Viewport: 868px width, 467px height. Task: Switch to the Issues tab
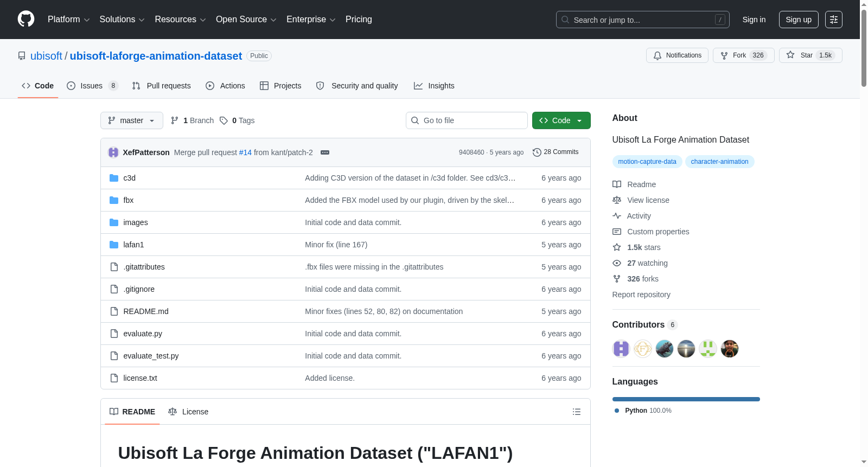click(x=92, y=86)
